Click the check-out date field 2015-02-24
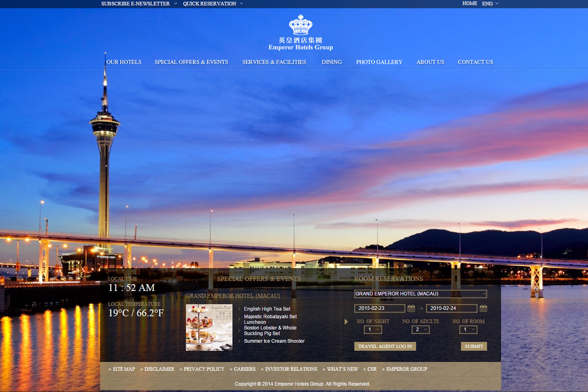Viewport: 588px width, 392px height. (x=452, y=308)
